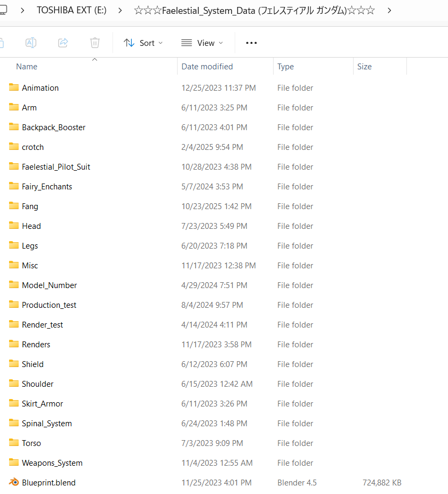Select the Arm folder icon

[x=13, y=107]
